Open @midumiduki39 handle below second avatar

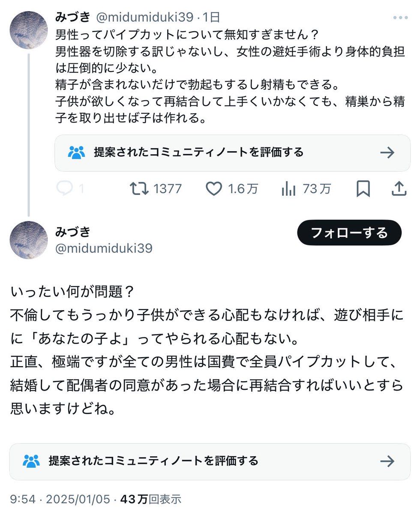[104, 248]
